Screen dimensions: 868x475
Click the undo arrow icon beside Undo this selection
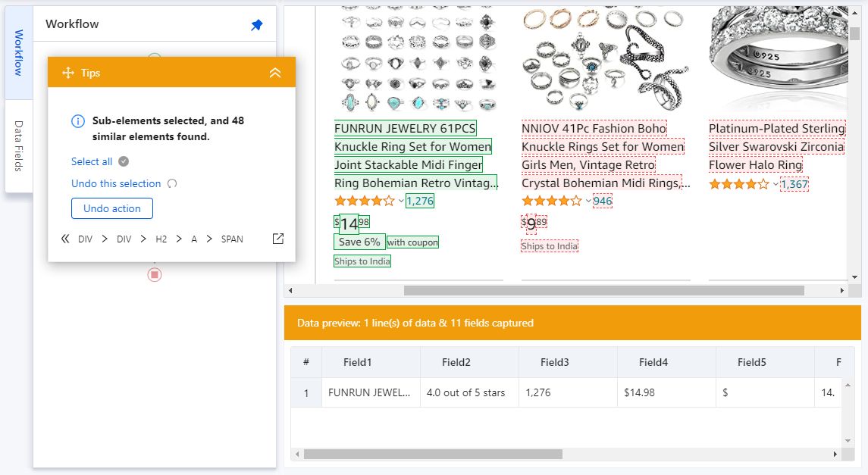click(172, 183)
